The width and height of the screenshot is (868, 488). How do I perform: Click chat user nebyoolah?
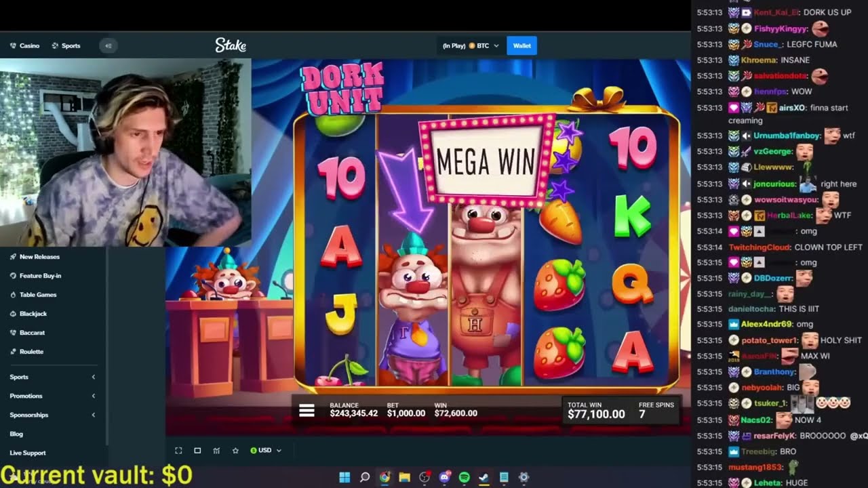[762, 387]
